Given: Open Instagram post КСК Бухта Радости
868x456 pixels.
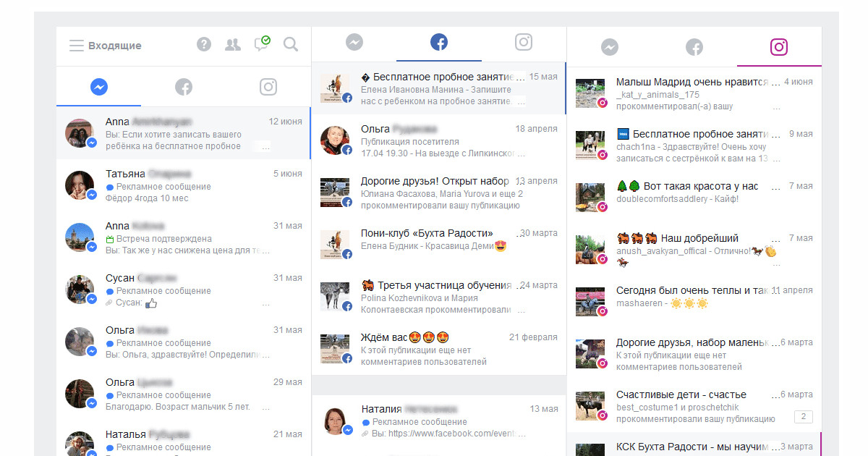Looking at the screenshot, I should coord(694,445).
